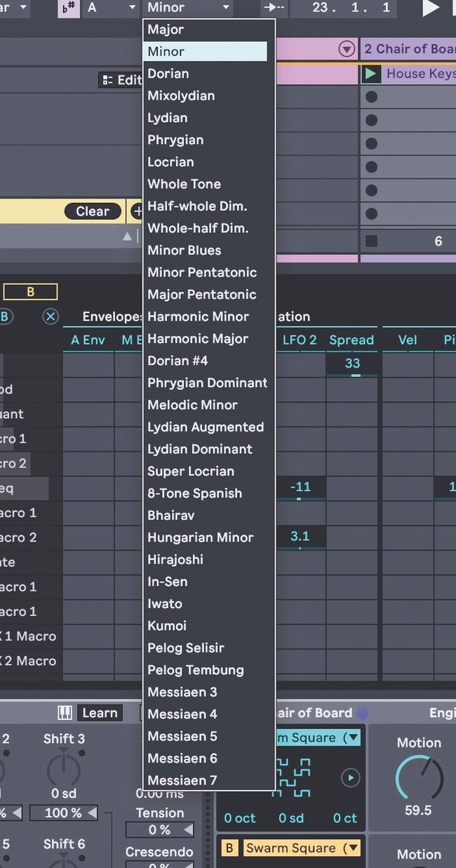Click the Clear button
This screenshot has height=868, width=456.
[93, 211]
